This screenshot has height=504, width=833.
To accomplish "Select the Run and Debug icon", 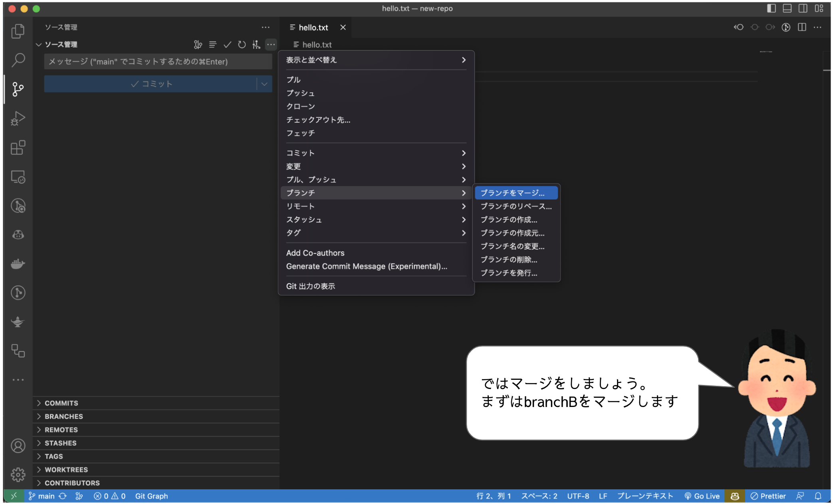I will pos(18,118).
